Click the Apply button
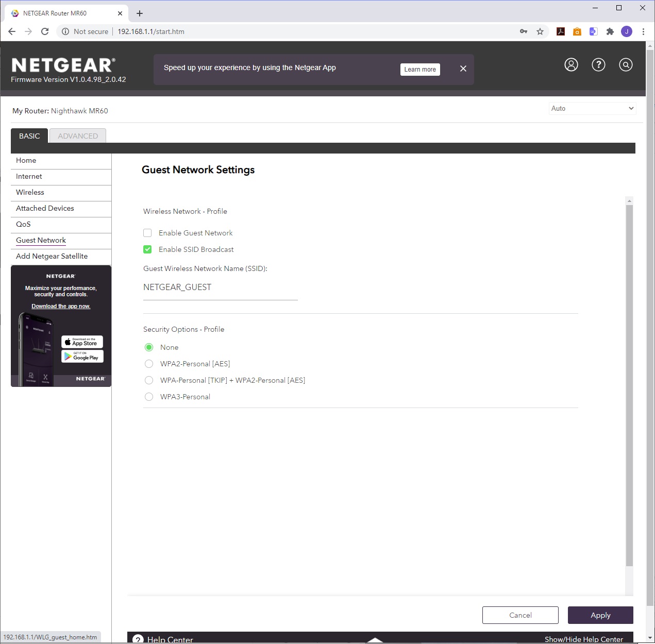 (600, 615)
